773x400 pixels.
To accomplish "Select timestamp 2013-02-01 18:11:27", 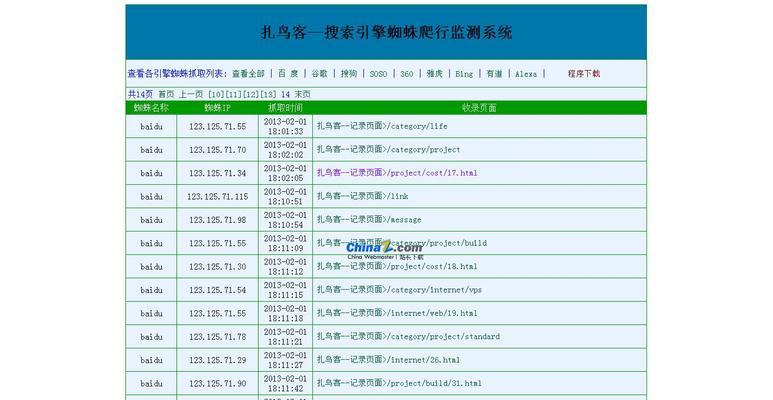I will coord(285,360).
